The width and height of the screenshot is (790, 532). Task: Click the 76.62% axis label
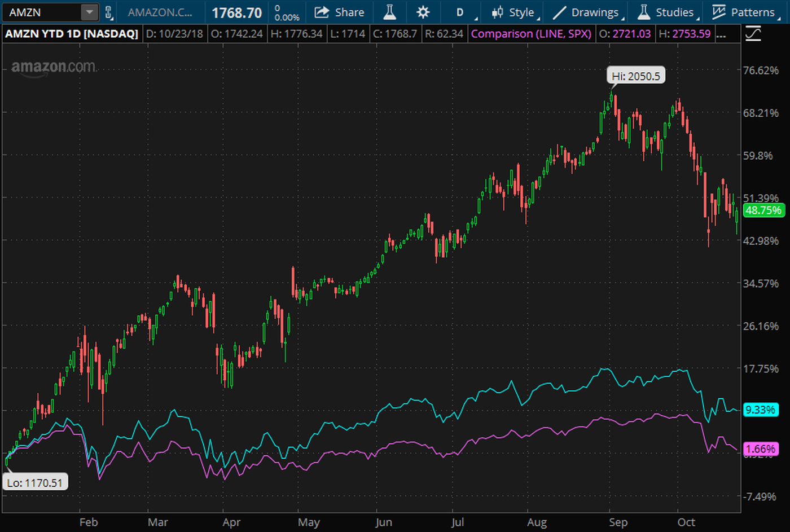coord(761,71)
